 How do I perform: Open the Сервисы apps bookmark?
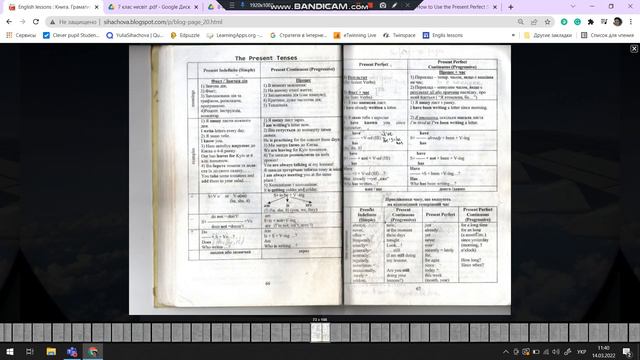[x=21, y=36]
